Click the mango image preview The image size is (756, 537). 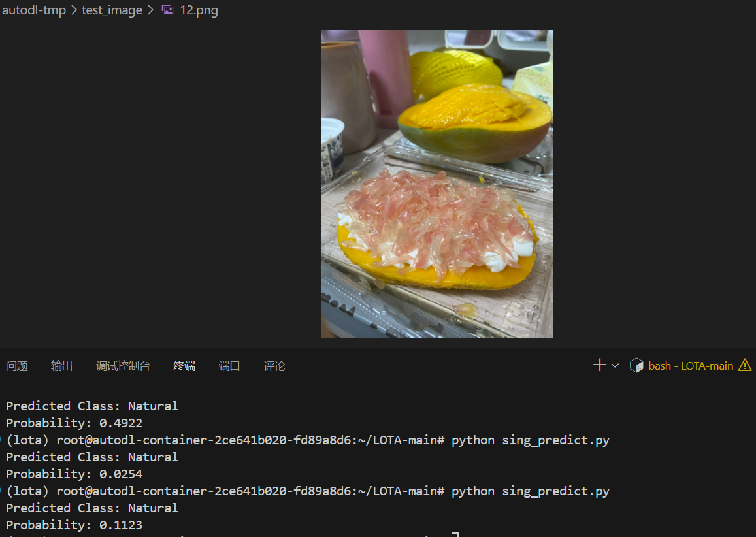pyautogui.click(x=437, y=184)
